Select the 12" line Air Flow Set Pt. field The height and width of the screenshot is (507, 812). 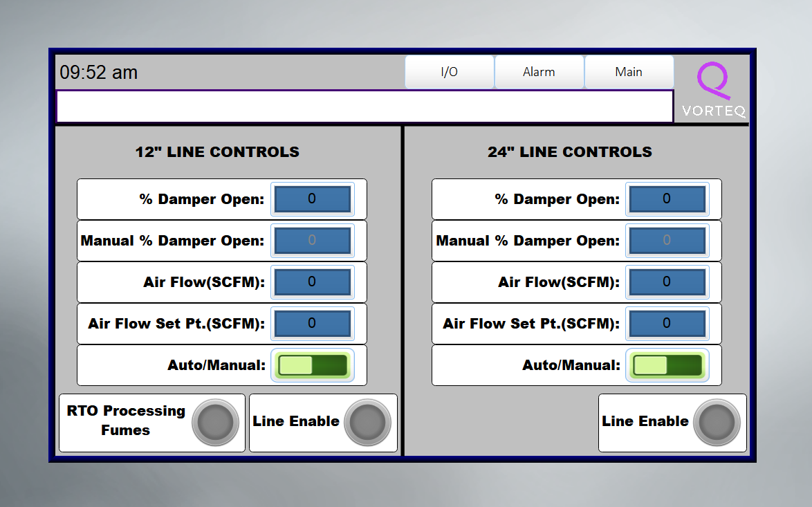pyautogui.click(x=312, y=324)
